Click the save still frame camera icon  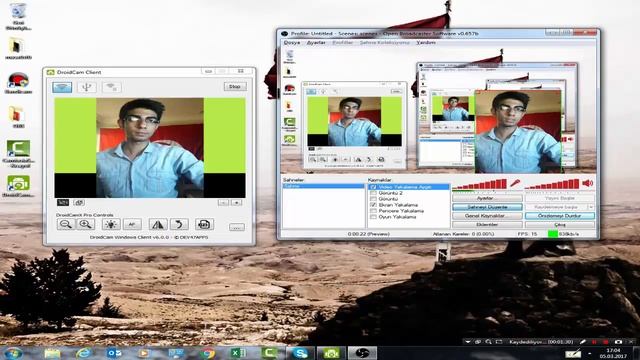(x=204, y=224)
